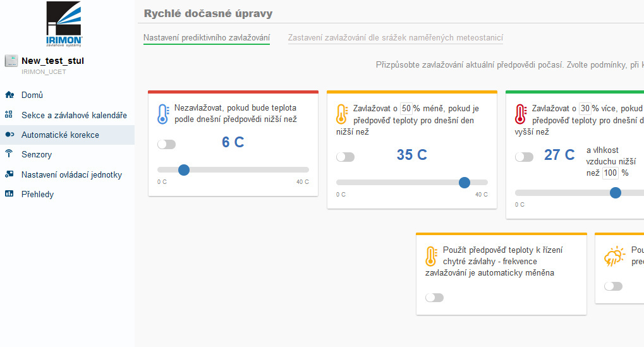
Task: Switch to Nastavení prediktivního zavlažování tab
Action: point(207,38)
